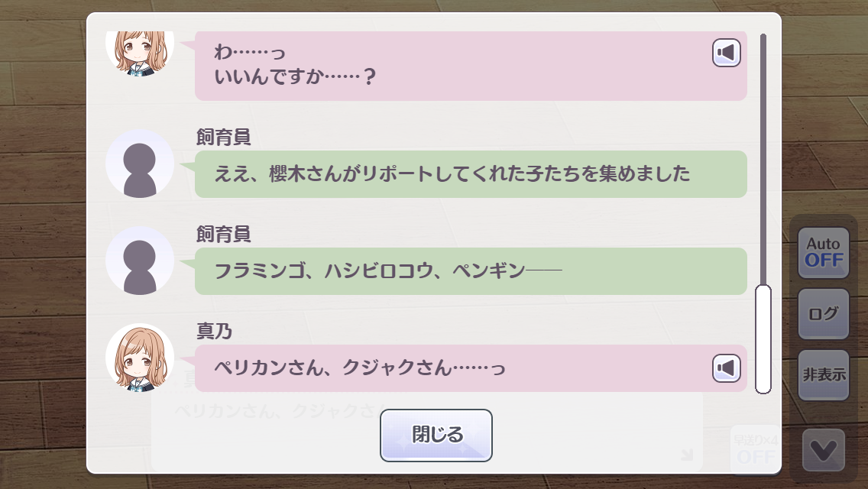Click the log scrollbar thumb
The width and height of the screenshot is (868, 489).
point(763,338)
